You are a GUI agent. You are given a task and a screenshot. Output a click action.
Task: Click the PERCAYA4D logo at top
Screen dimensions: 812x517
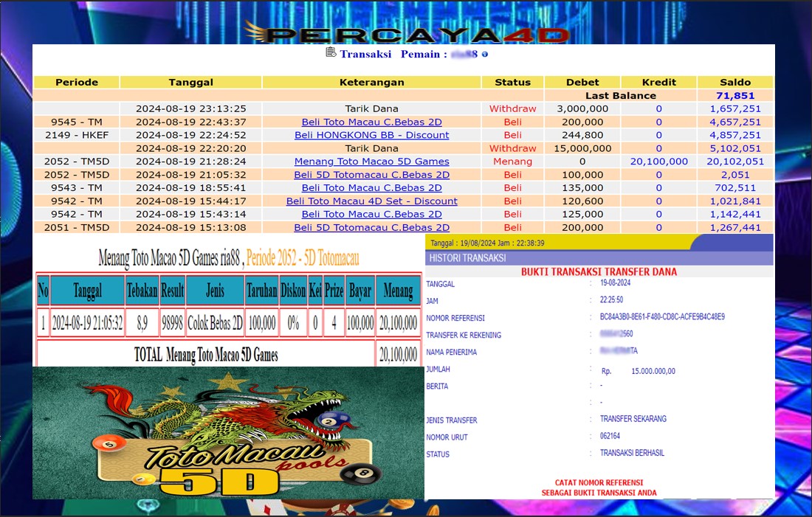point(407,34)
